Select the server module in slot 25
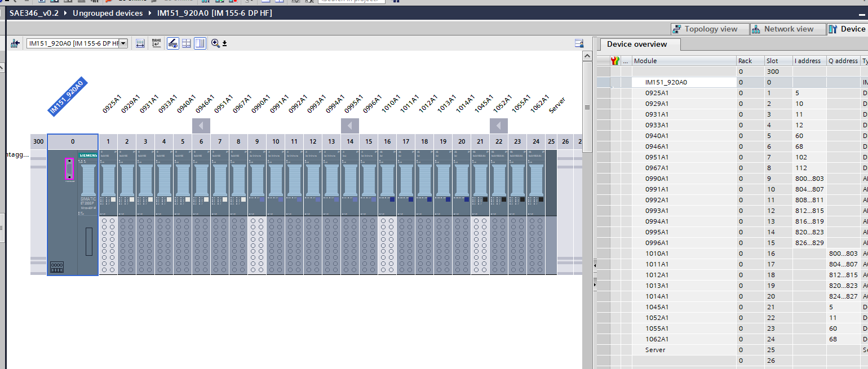The image size is (868, 369). [x=551, y=212]
